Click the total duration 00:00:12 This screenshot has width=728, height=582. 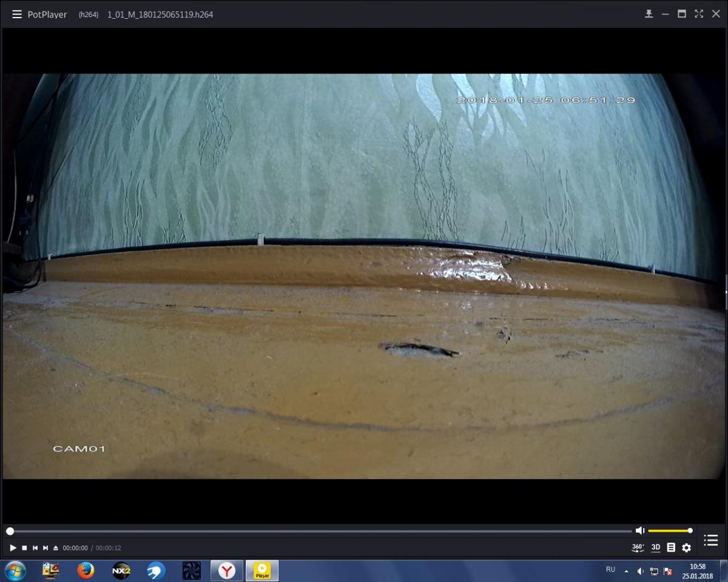[x=108, y=548]
